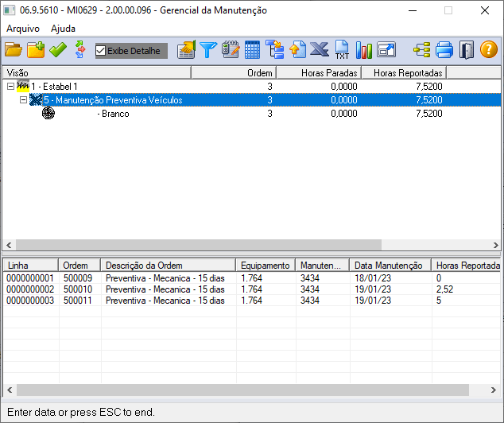Open the blue funnel filter
The image size is (504, 423).
click(x=208, y=50)
